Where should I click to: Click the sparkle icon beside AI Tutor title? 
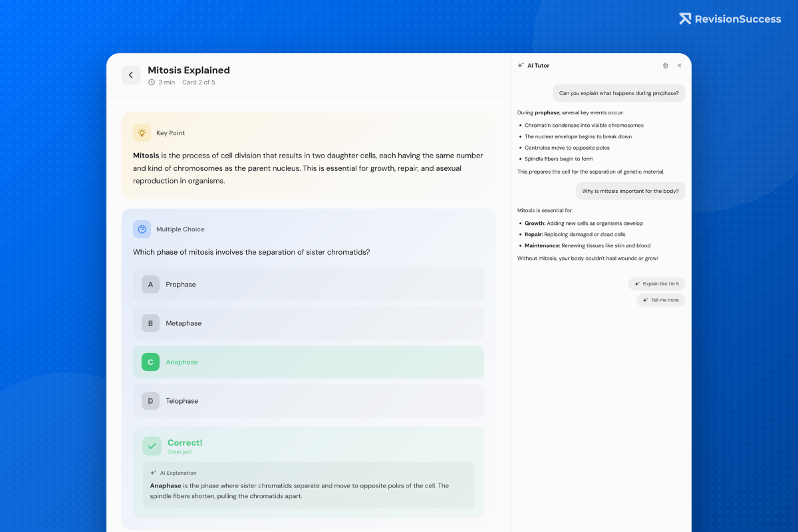pos(520,65)
